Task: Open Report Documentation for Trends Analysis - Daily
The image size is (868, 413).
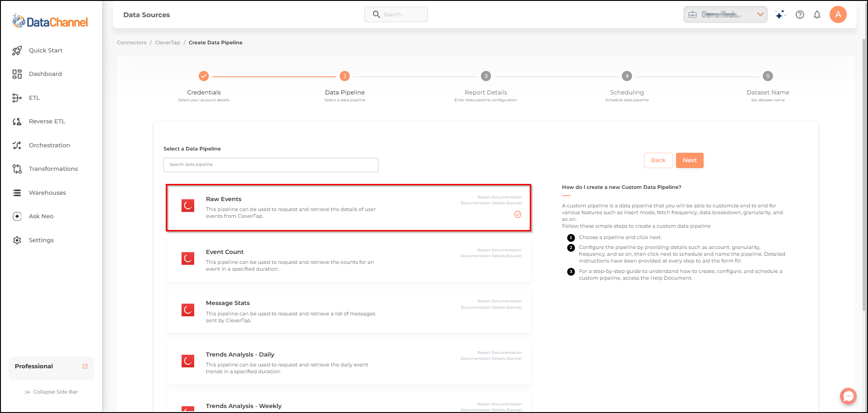Action: click(499, 352)
